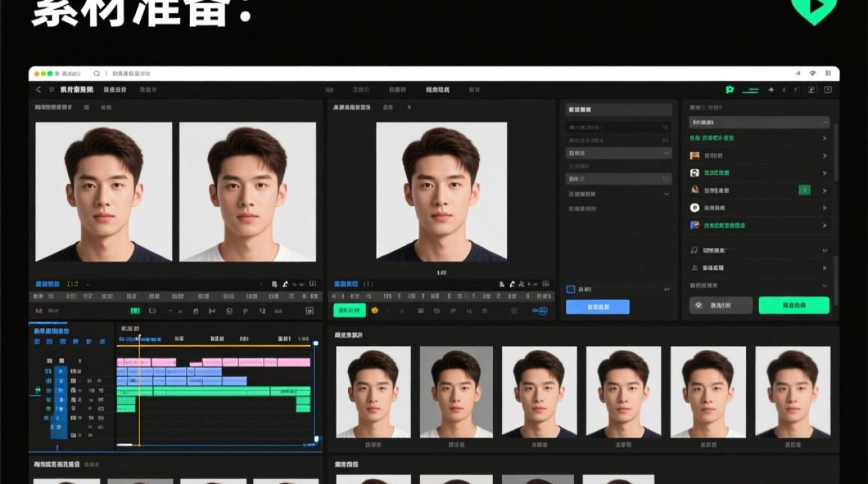The image size is (868, 484).
Task: Click the blue button in the middle settings panel
Action: [597, 307]
